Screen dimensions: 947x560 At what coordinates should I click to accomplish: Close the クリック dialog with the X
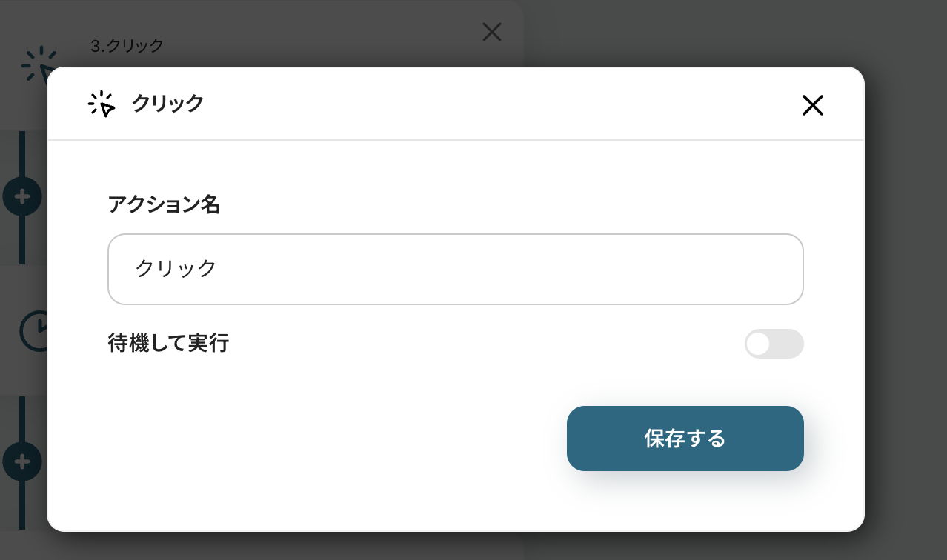pyautogui.click(x=812, y=106)
